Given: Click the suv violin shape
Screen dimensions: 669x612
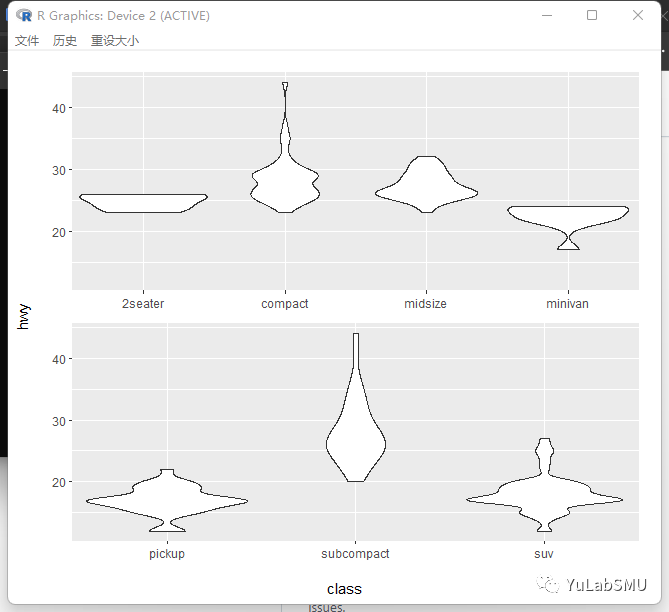Looking at the screenshot, I should [544, 498].
